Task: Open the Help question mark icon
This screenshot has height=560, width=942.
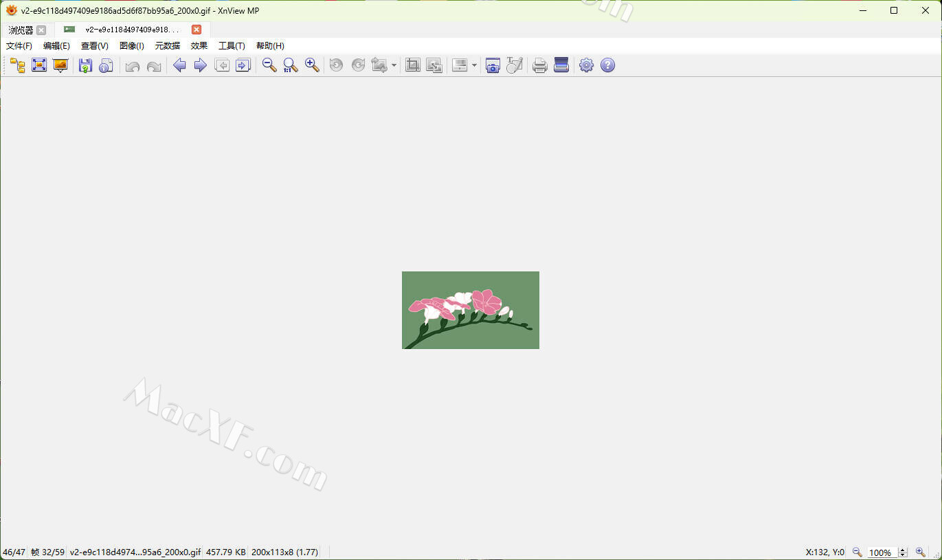Action: tap(607, 65)
